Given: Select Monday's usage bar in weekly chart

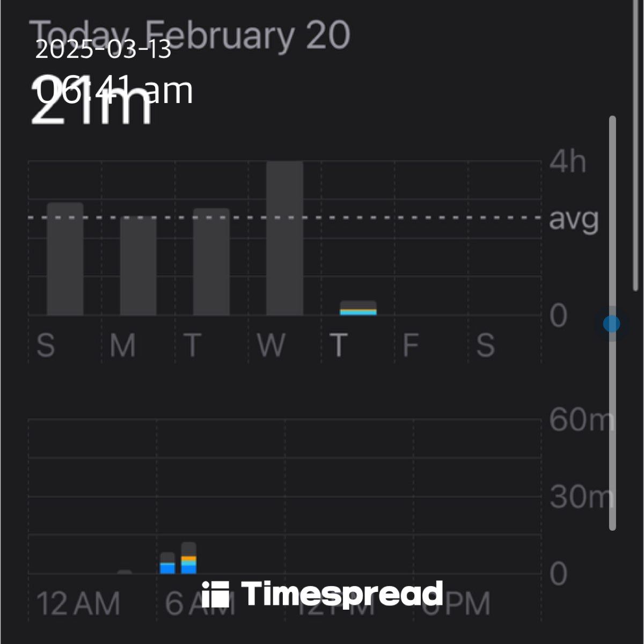Looking at the screenshot, I should point(138,266).
